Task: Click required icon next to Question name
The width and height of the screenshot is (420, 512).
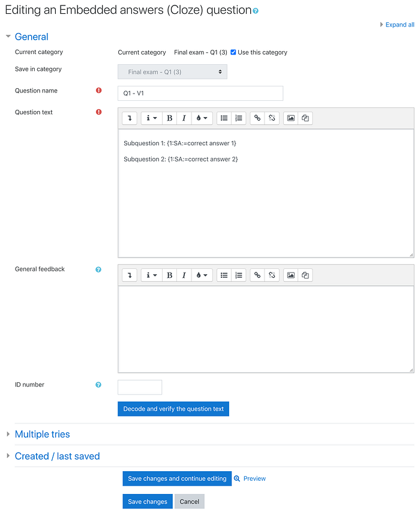Action: coord(98,91)
